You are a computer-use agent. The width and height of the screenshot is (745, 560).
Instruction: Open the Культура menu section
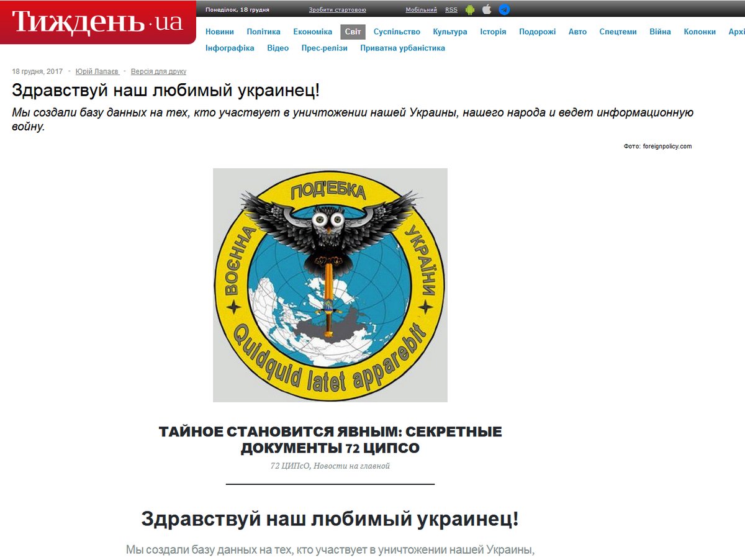click(x=450, y=32)
